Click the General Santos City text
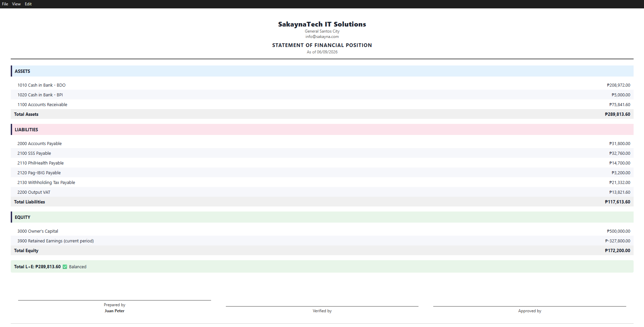 322,31
